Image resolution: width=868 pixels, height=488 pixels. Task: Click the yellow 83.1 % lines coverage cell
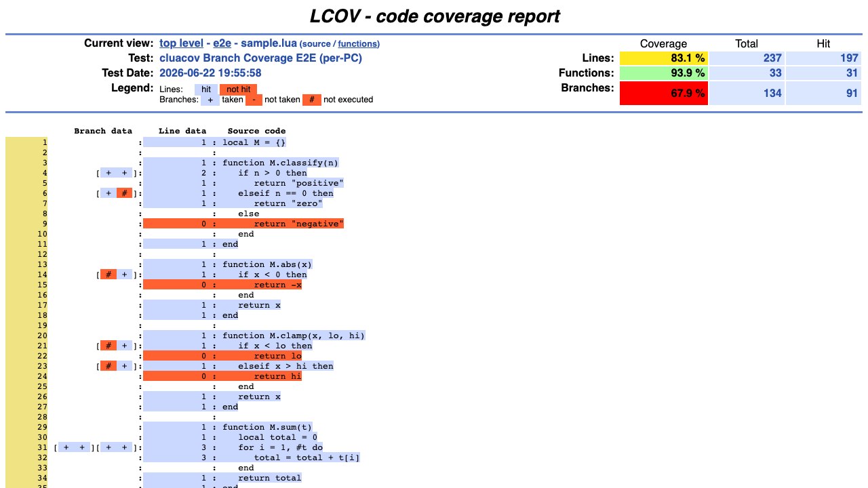click(664, 58)
